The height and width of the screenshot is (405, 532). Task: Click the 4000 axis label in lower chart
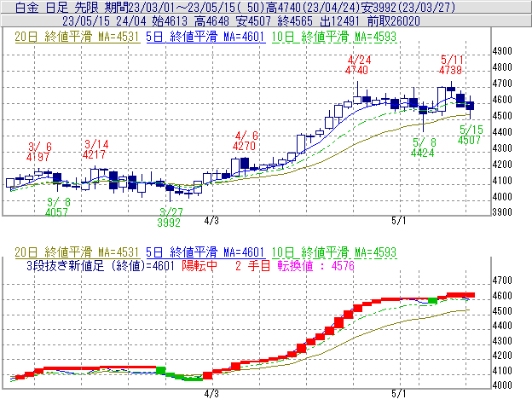tap(502, 385)
